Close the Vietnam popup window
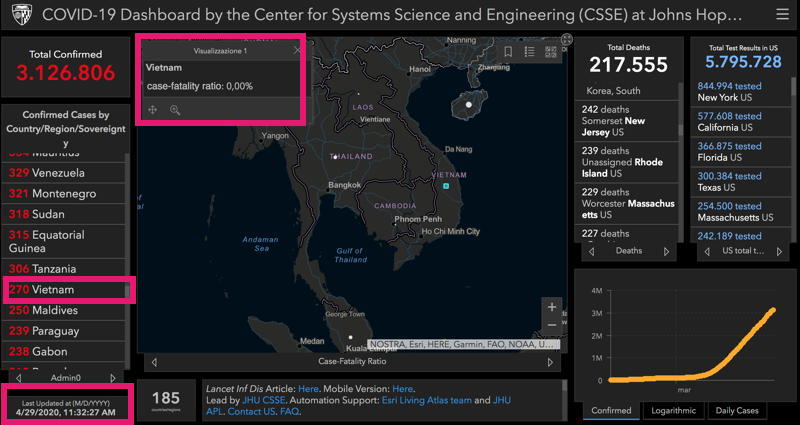The width and height of the screenshot is (800, 425). pyautogui.click(x=297, y=50)
